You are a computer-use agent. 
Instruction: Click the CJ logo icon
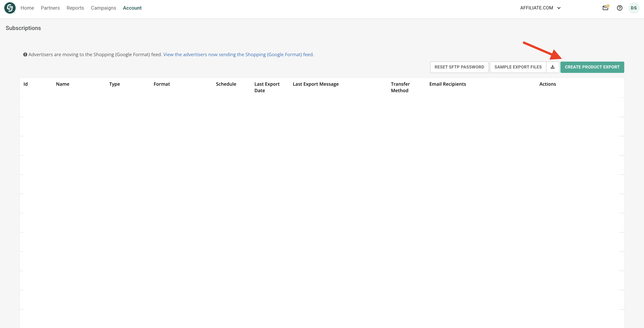click(x=10, y=8)
